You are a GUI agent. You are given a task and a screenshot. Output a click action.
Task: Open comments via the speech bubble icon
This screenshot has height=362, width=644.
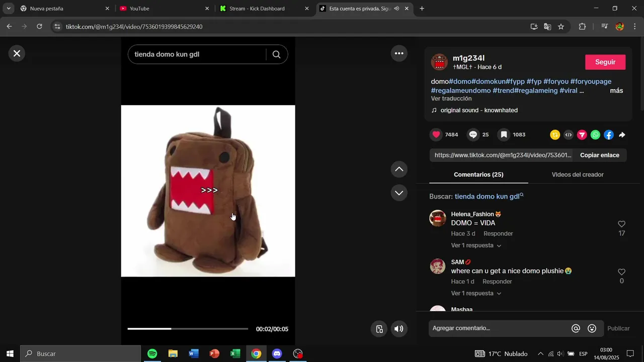click(x=473, y=135)
